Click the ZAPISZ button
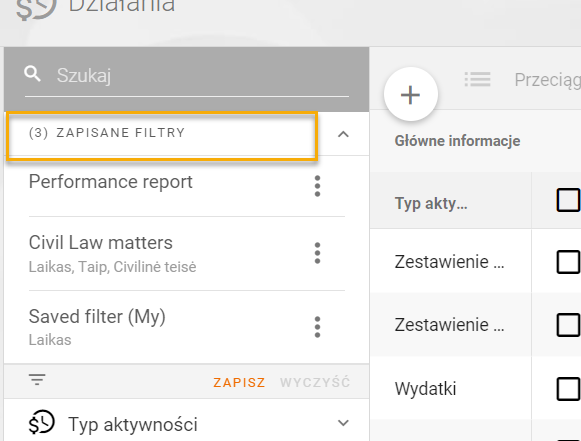The width and height of the screenshot is (581, 441). [239, 382]
